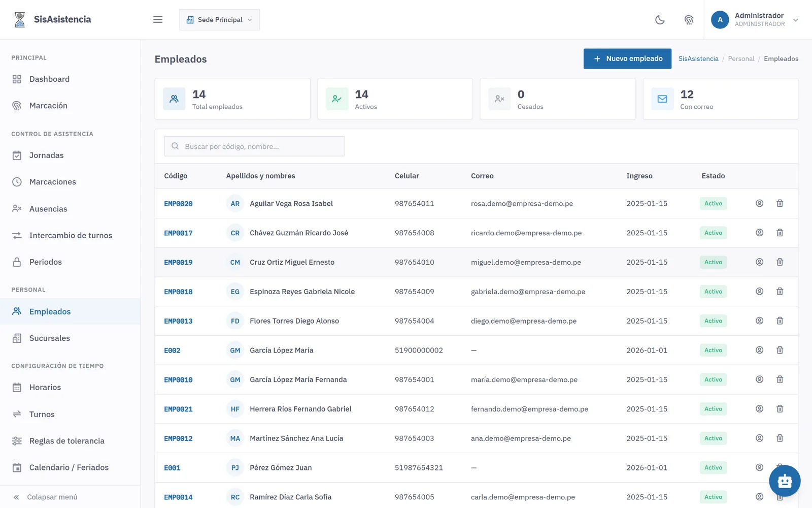
Task: Delete employee Espinoza Reyes Gabriela Nicole
Action: pos(780,292)
